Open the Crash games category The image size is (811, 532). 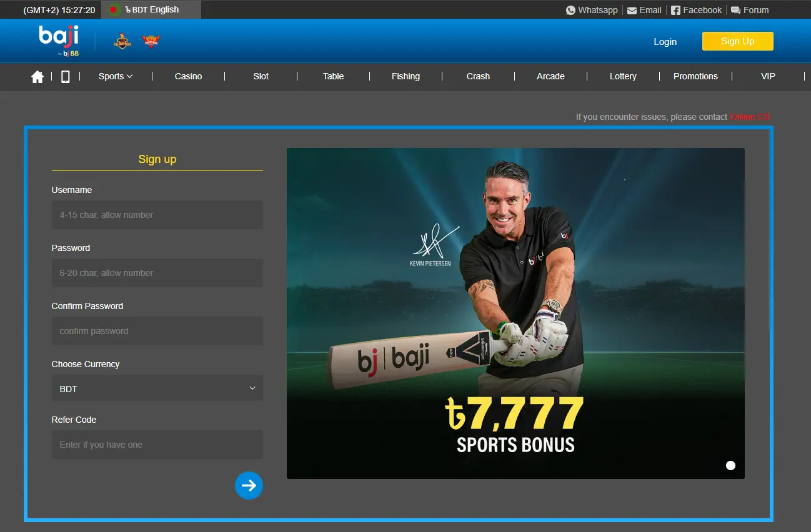478,76
